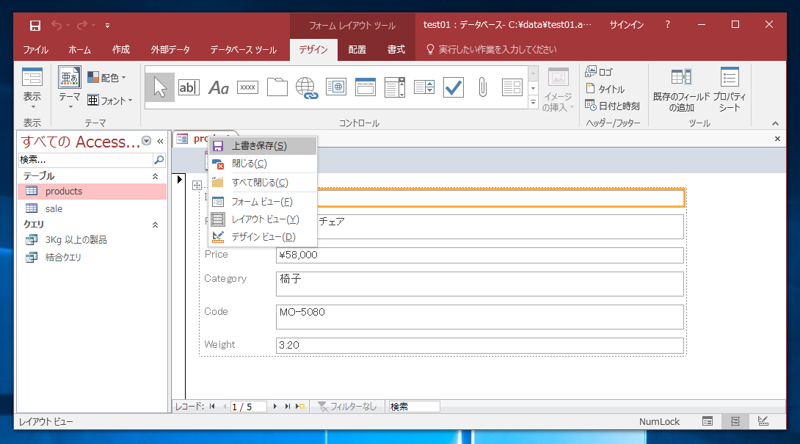Click the タイトル header button
This screenshot has height=444, width=800.
[x=605, y=89]
